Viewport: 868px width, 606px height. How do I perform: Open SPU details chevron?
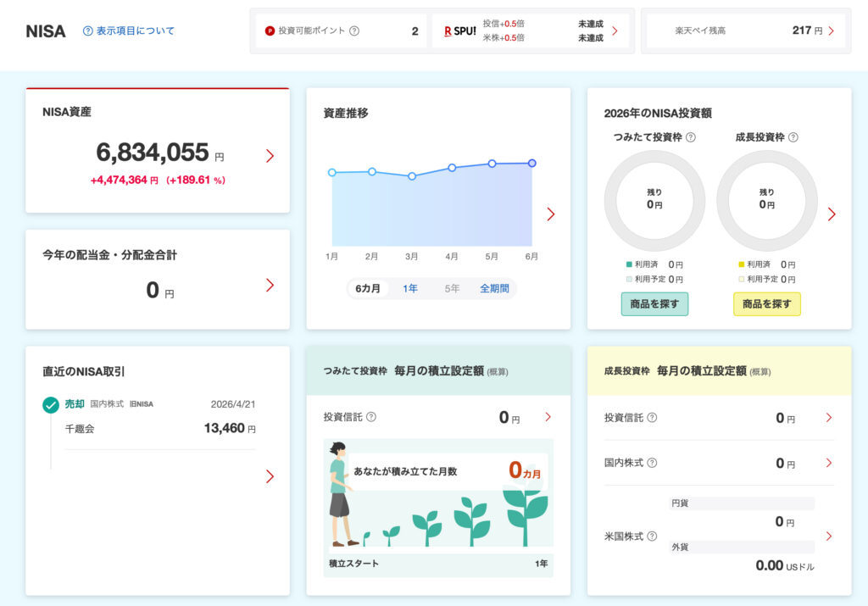[x=615, y=31]
